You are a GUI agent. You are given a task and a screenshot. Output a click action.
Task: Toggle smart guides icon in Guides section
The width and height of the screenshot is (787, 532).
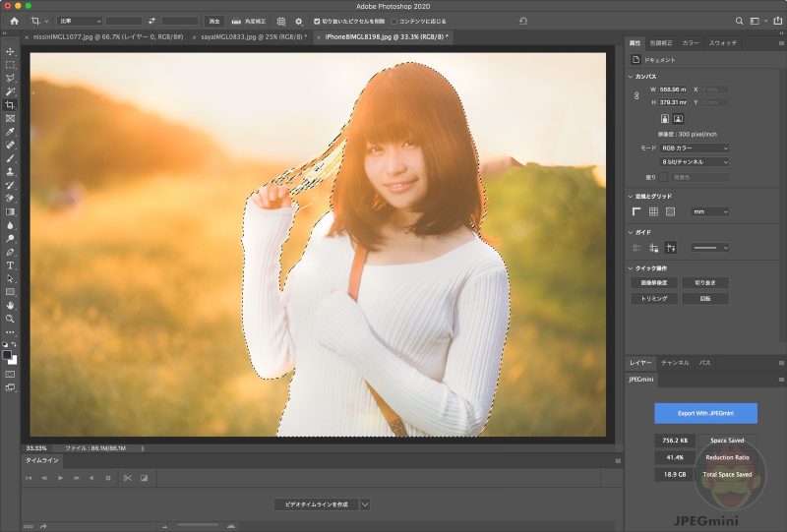(x=671, y=248)
